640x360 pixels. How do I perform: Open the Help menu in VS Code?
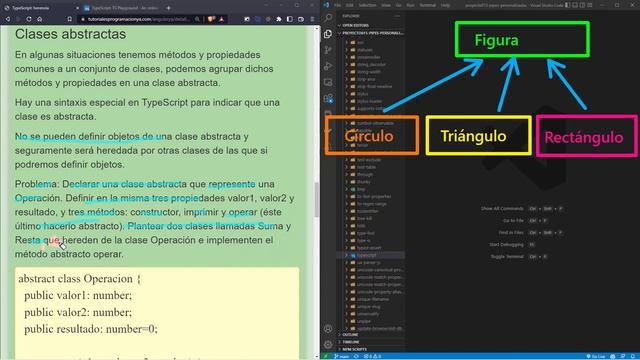[x=445, y=5]
